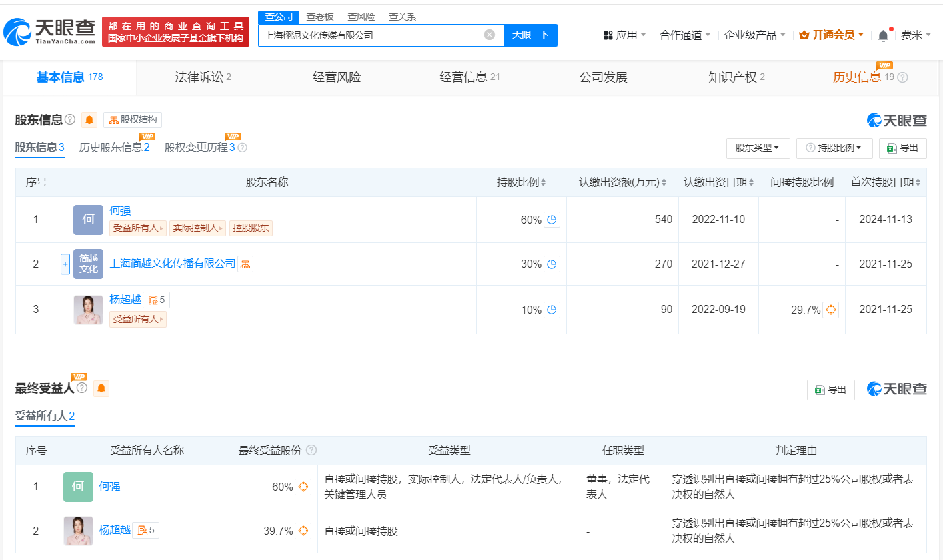This screenshot has width=943, height=560.
Task: Select the 查公司 search tab
Action: tap(279, 17)
